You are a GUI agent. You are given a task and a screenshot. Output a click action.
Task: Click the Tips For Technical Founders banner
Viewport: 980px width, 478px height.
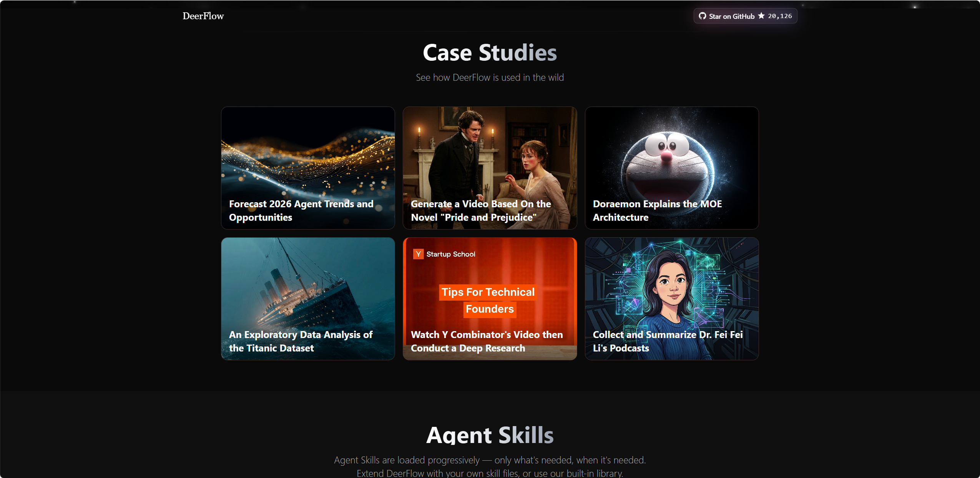(x=488, y=301)
